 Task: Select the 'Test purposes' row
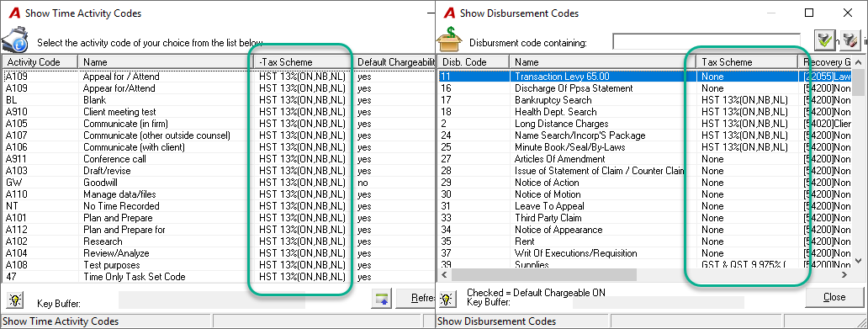(220, 265)
